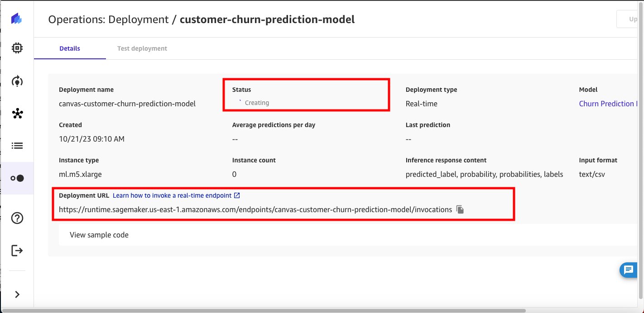The height and width of the screenshot is (313, 644).
Task: Switch to the Details tab
Action: tap(70, 48)
